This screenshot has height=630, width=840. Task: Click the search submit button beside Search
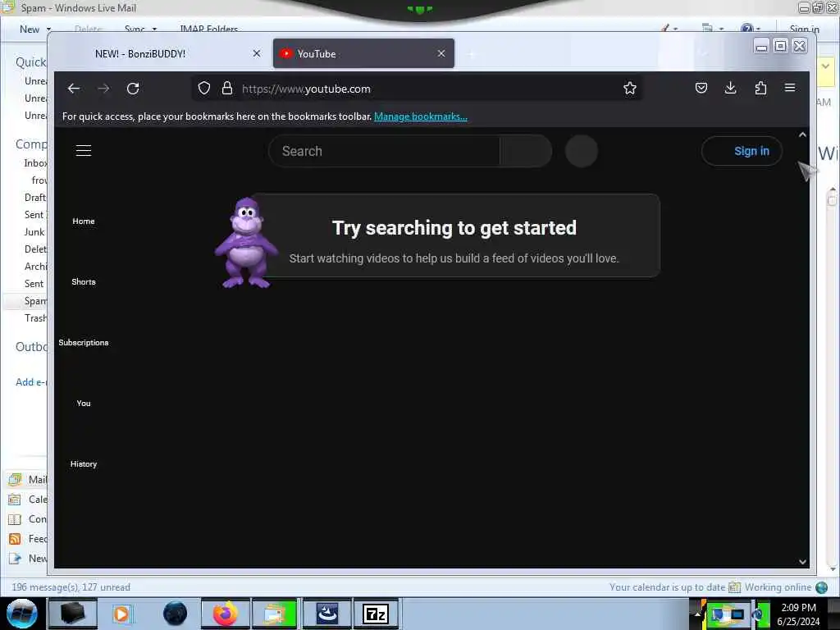526,151
